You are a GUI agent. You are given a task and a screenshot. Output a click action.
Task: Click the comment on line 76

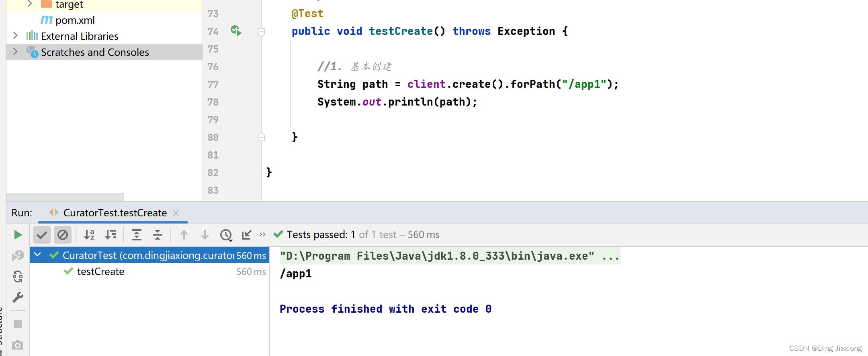354,67
